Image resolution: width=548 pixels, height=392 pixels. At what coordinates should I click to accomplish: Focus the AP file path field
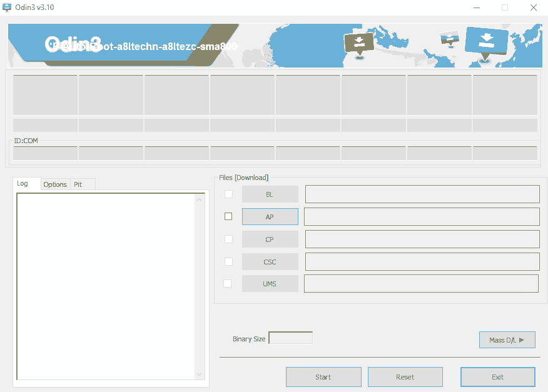coord(422,216)
